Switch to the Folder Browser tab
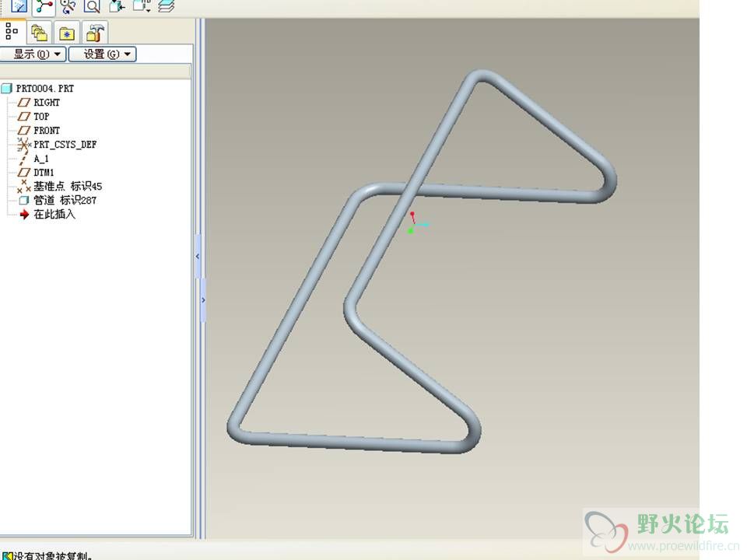 39,33
